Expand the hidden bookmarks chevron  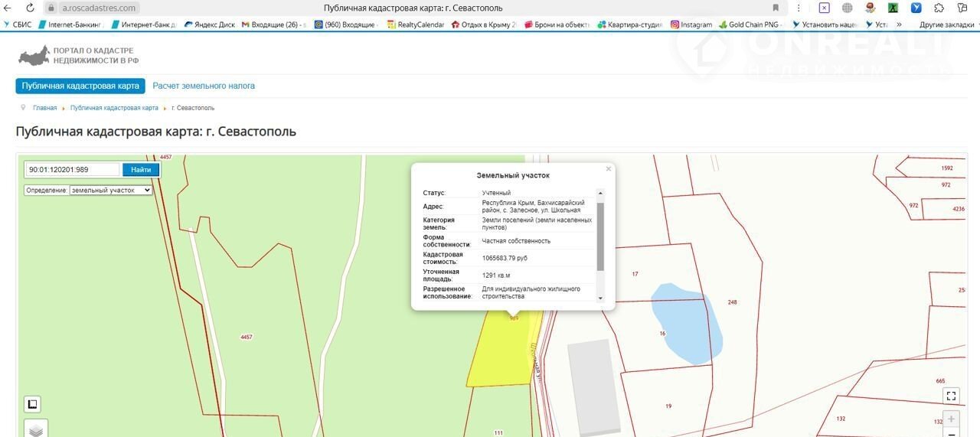[x=899, y=24]
